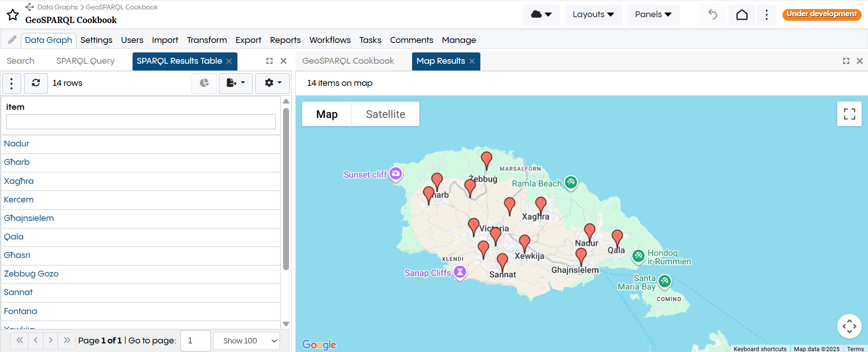Open the Xagħra item link
This screenshot has height=352, width=868.
pyautogui.click(x=19, y=181)
